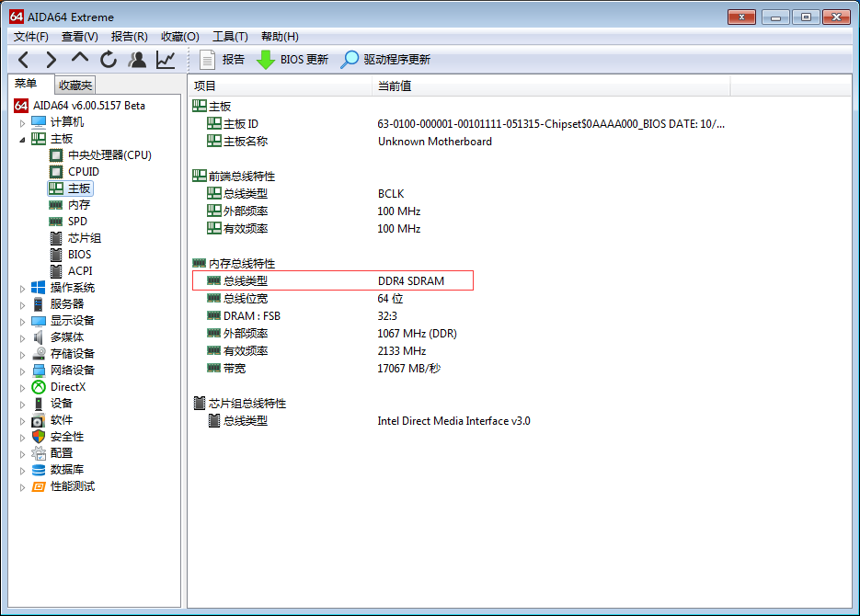Open the 报告(R) menu
The width and height of the screenshot is (860, 616).
pos(130,36)
